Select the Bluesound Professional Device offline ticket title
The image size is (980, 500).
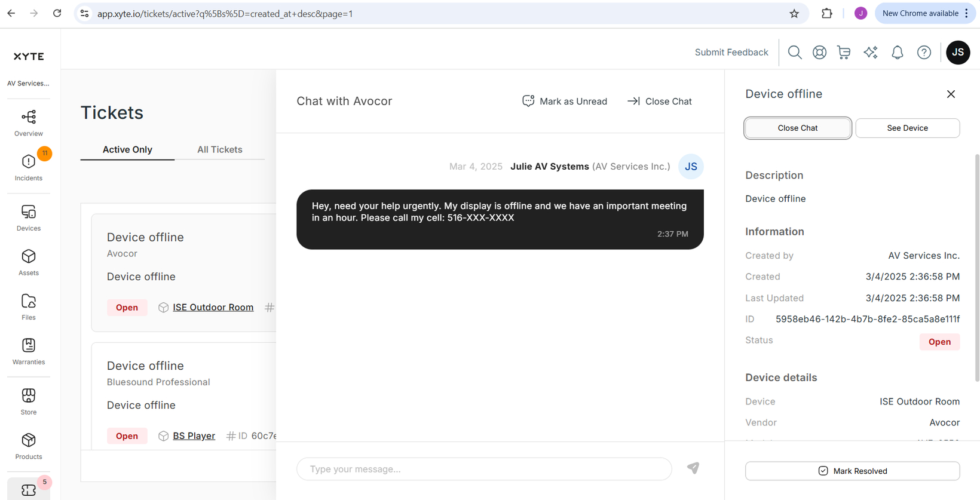click(145, 366)
